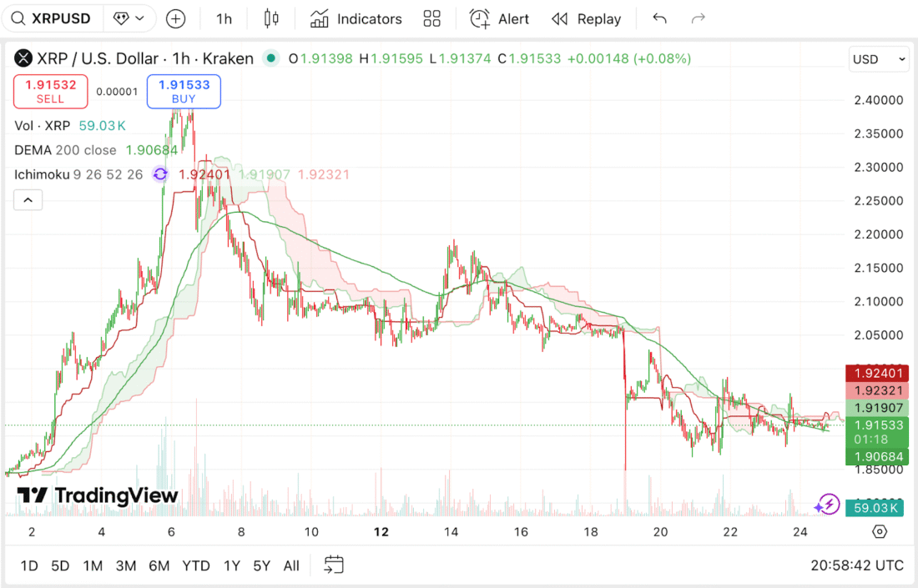
Task: Select the candle style icon in toolbar
Action: click(x=271, y=18)
